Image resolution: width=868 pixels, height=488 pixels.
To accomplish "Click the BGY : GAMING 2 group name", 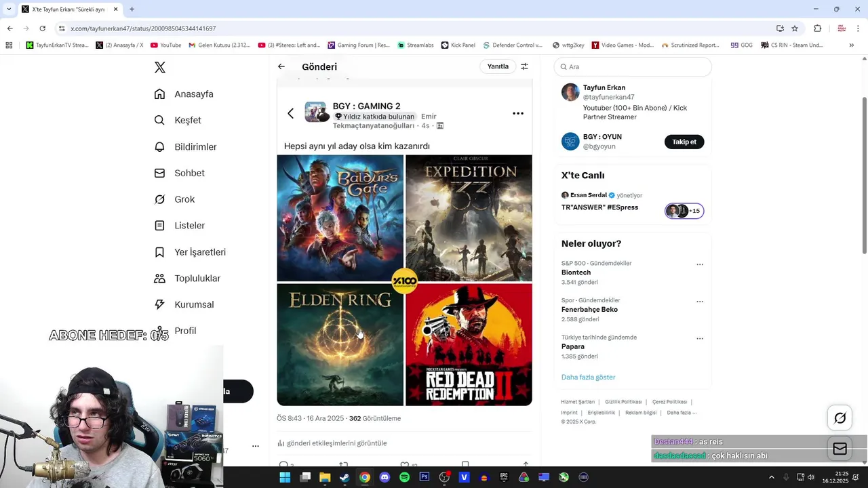I will pos(366,106).
